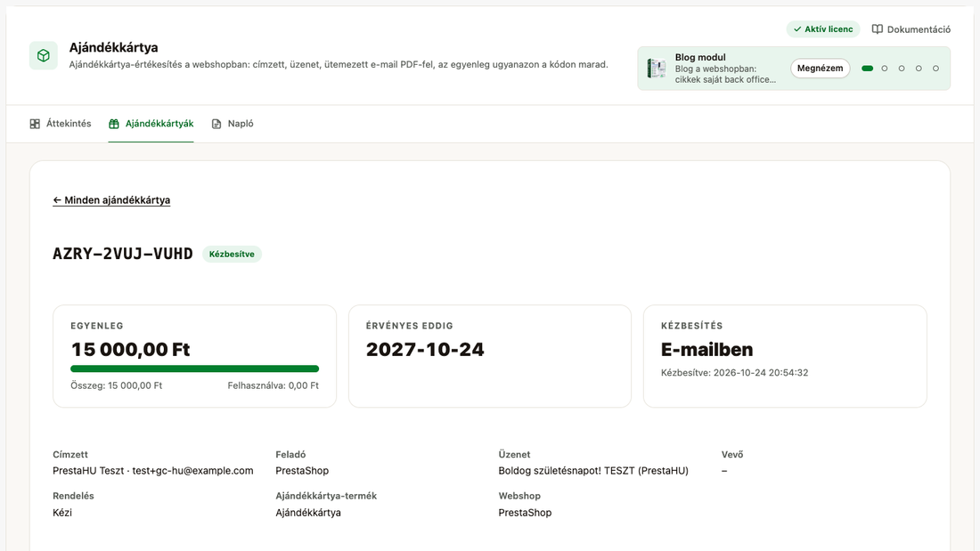
Task: Select the second carousel dot
Action: click(x=885, y=69)
